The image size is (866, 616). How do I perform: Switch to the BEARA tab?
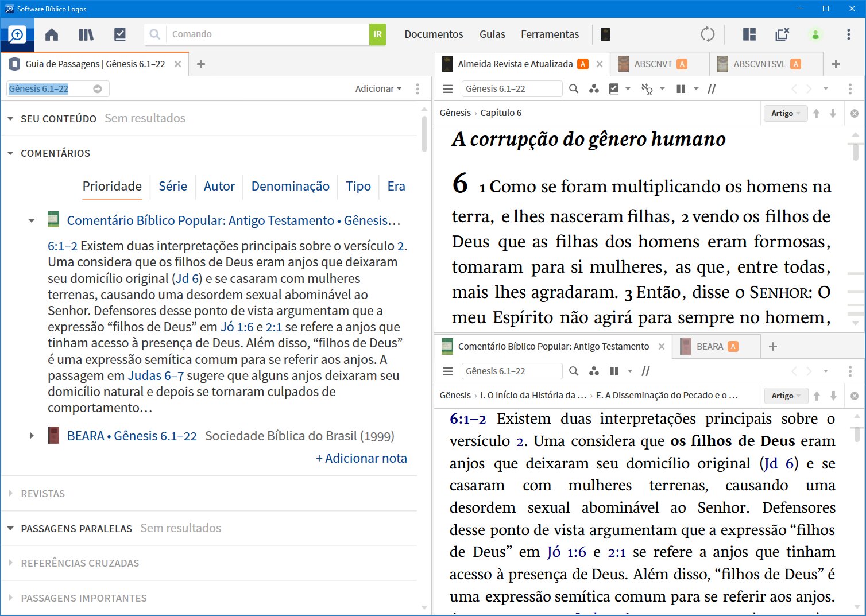pyautogui.click(x=716, y=347)
